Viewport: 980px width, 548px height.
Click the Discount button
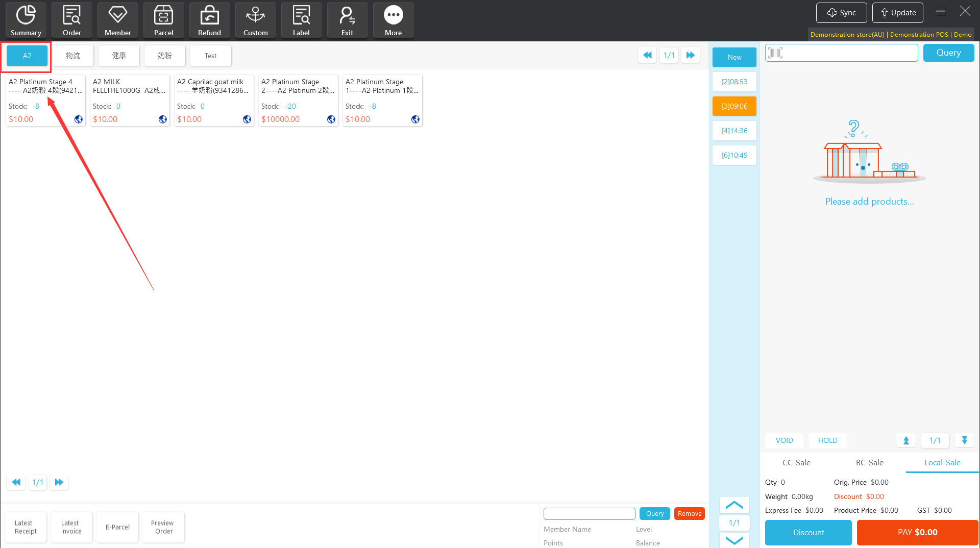click(x=808, y=532)
